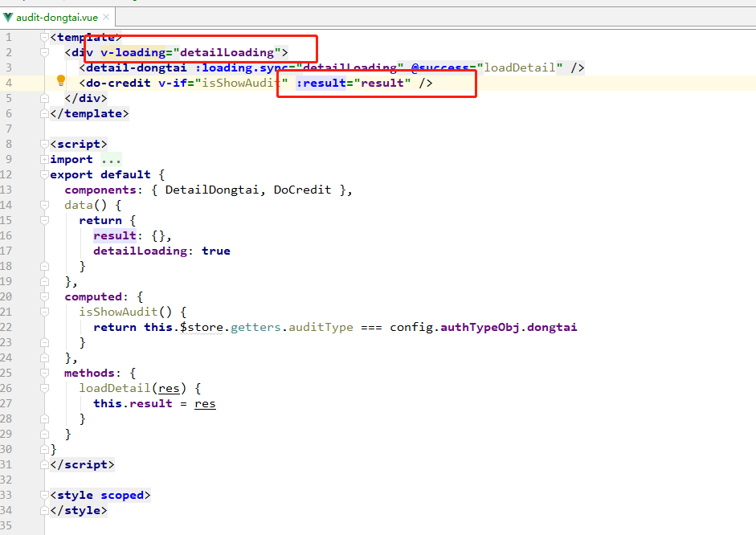Click DetailDongtai in the components list
Screen dimensions: 756x535
pos(212,190)
